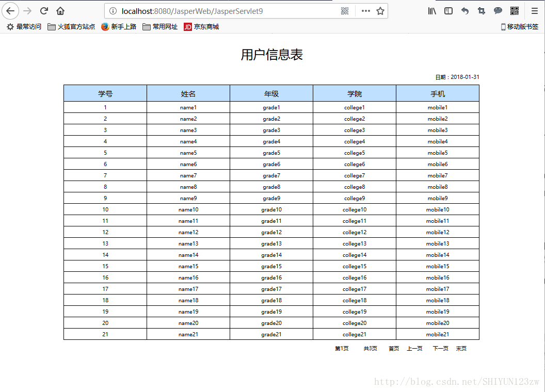Select the college19 cell
The width and height of the screenshot is (545, 392).
(355, 312)
